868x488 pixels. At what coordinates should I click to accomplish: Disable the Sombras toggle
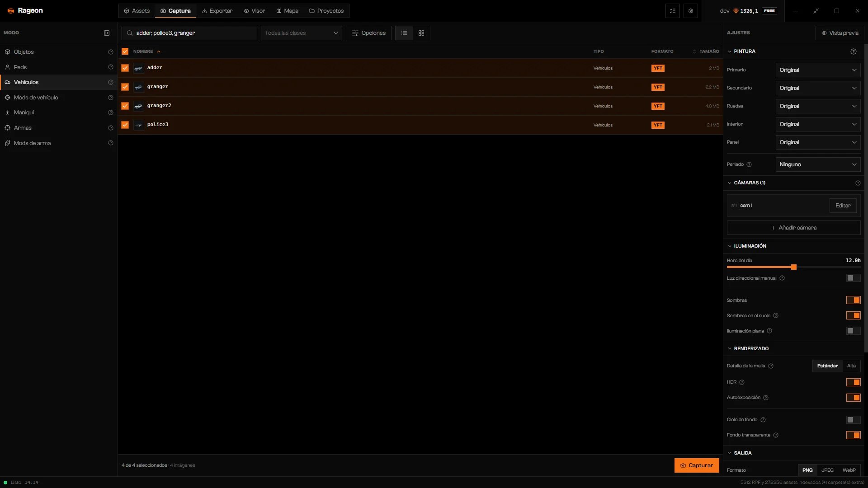[854, 300]
